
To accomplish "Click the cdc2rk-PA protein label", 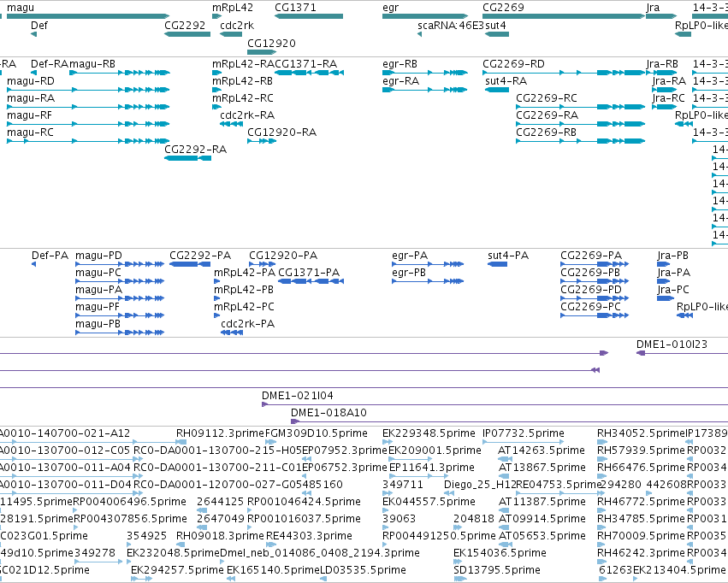I will [248, 324].
